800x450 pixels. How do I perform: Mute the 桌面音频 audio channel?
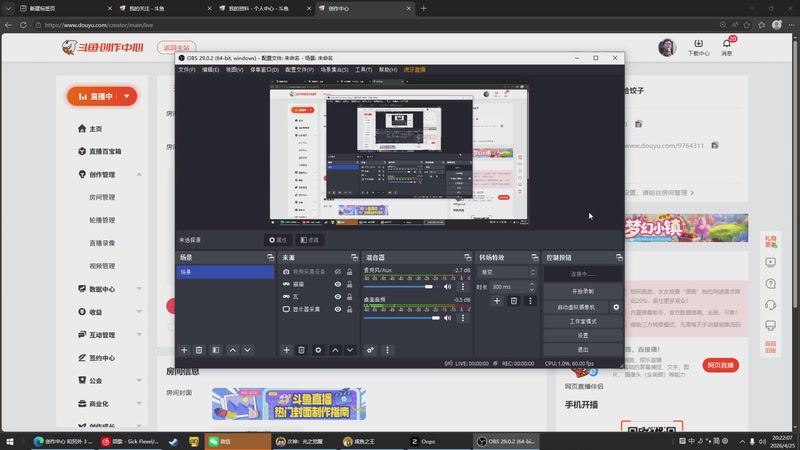coord(447,318)
